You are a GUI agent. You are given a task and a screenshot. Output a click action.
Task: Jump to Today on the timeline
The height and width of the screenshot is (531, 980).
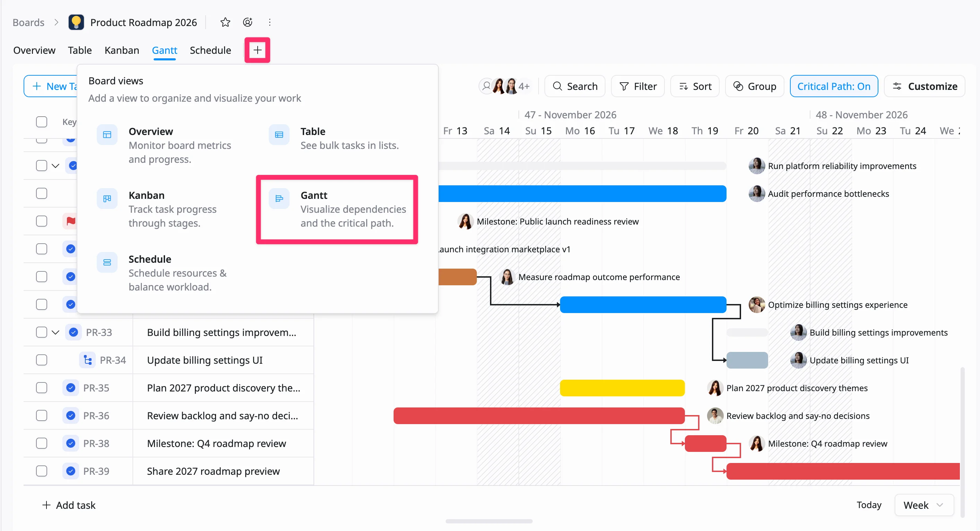tap(869, 505)
